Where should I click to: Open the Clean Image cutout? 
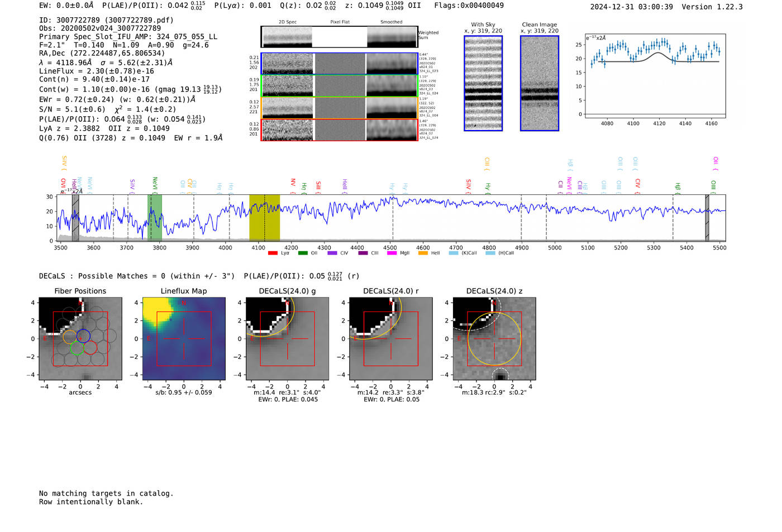pyautogui.click(x=540, y=83)
